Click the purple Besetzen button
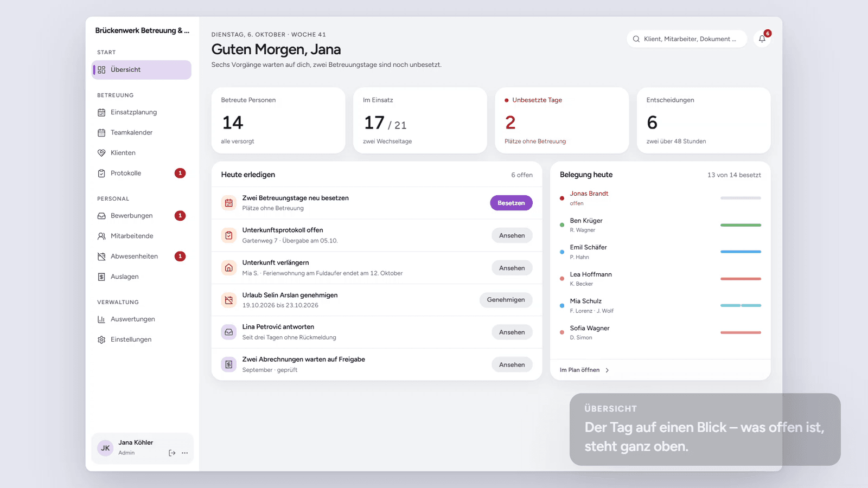Image resolution: width=868 pixels, height=488 pixels. pyautogui.click(x=511, y=203)
